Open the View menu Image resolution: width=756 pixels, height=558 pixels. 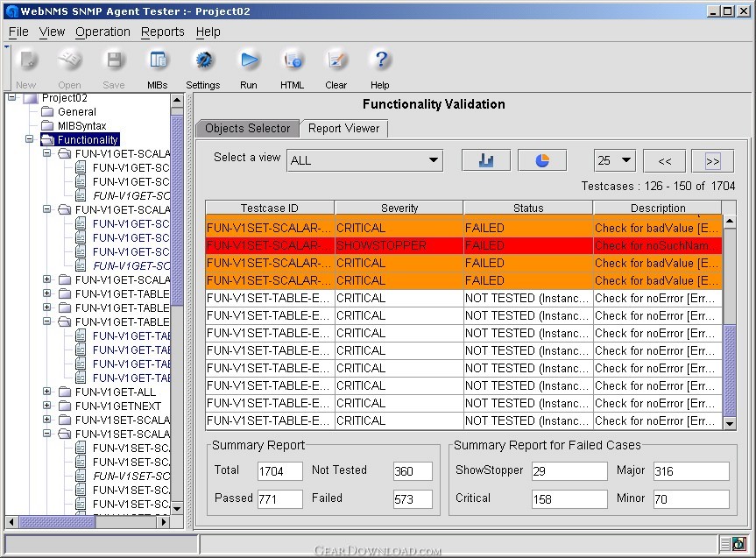(x=52, y=32)
